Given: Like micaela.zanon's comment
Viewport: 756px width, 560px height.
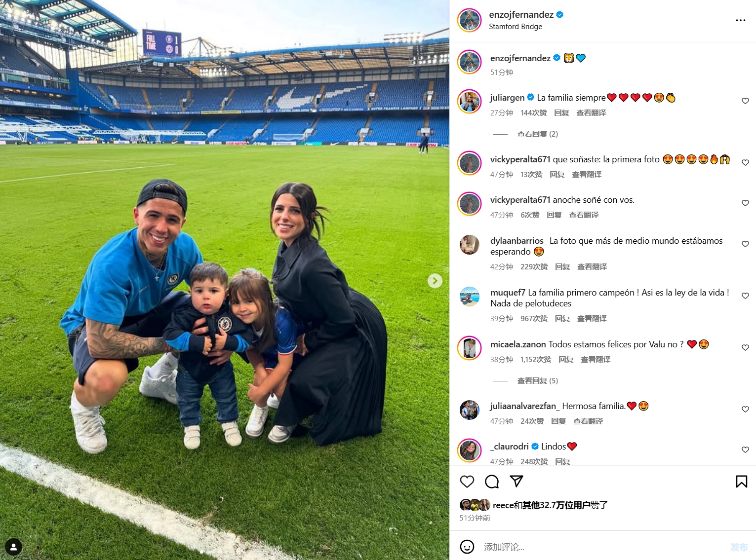Looking at the screenshot, I should (x=745, y=348).
